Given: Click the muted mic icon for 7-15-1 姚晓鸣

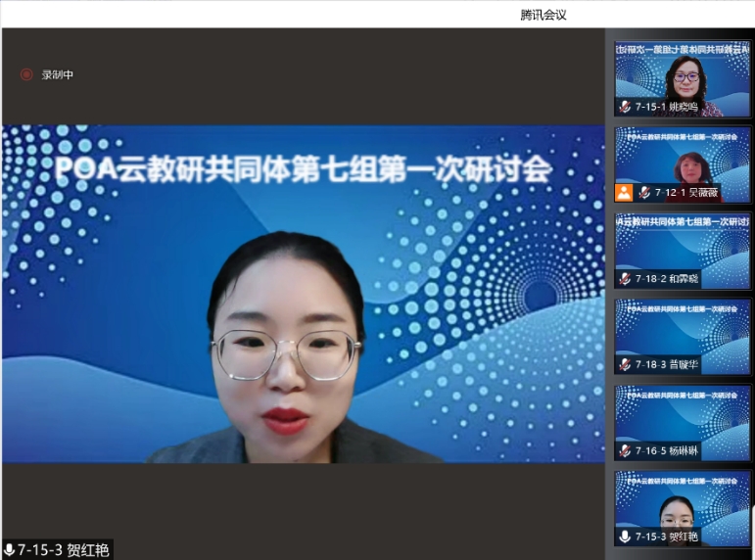Looking at the screenshot, I should pos(625,107).
